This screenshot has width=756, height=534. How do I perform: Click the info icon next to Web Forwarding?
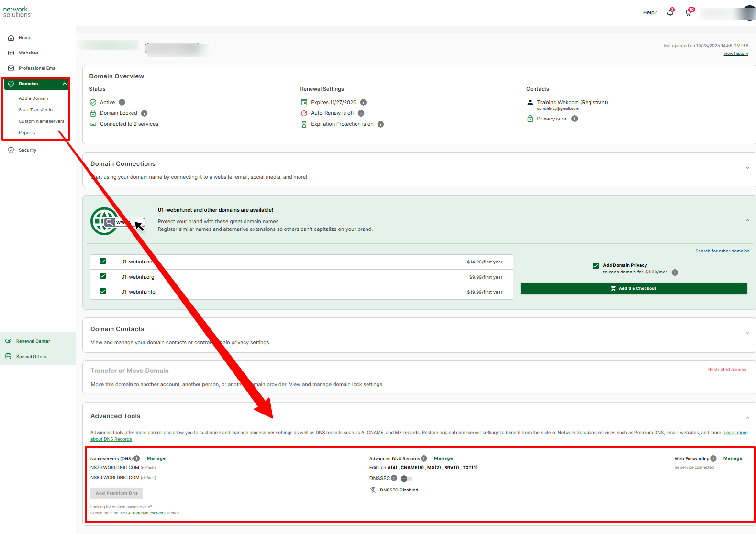[x=713, y=458]
